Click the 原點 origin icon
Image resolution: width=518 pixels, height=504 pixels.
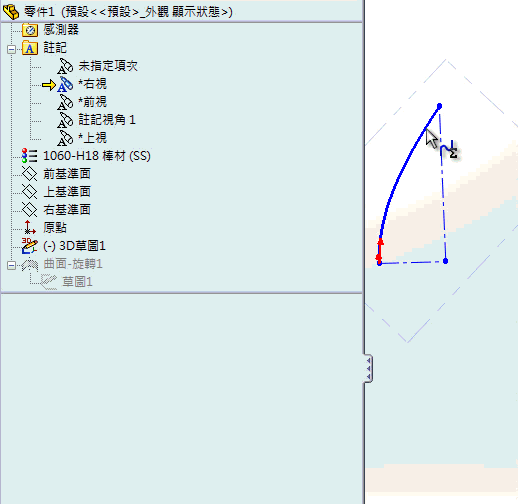click(x=29, y=228)
